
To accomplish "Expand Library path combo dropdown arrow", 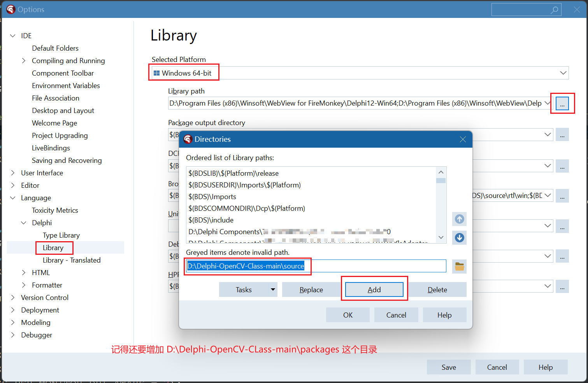I will click(x=548, y=103).
